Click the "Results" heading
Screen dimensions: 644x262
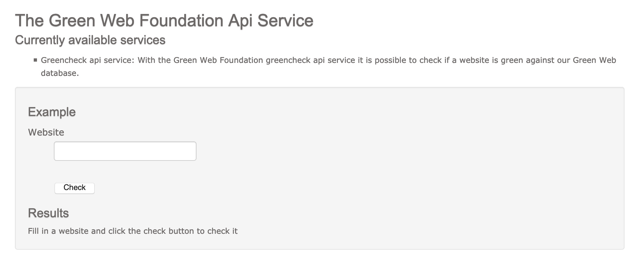[48, 213]
